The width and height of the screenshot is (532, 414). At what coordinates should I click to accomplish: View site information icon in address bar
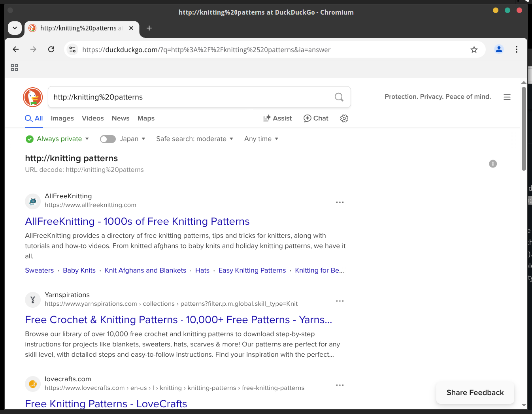click(72, 49)
